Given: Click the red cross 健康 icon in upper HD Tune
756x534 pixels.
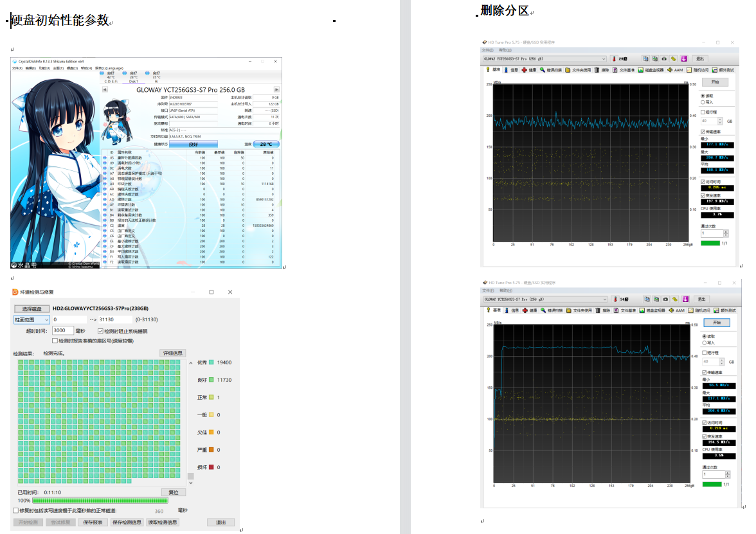Looking at the screenshot, I should [524, 70].
